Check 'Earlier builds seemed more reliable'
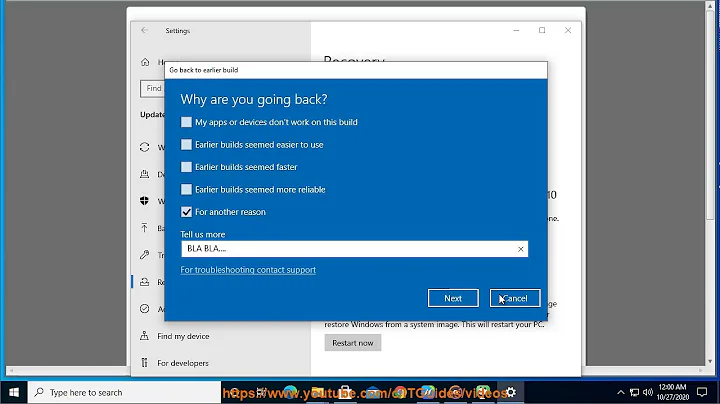Screen dimensions: 720x404 (186, 190)
